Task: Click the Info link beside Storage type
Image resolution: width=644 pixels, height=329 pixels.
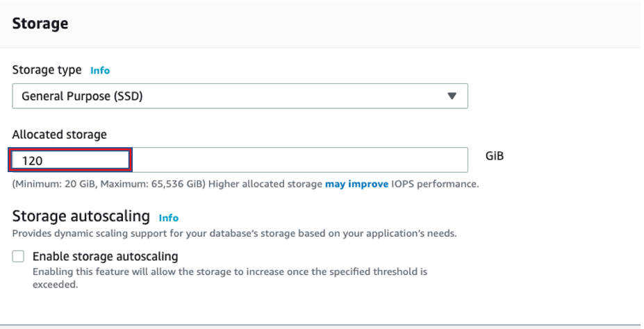Action: tap(100, 70)
